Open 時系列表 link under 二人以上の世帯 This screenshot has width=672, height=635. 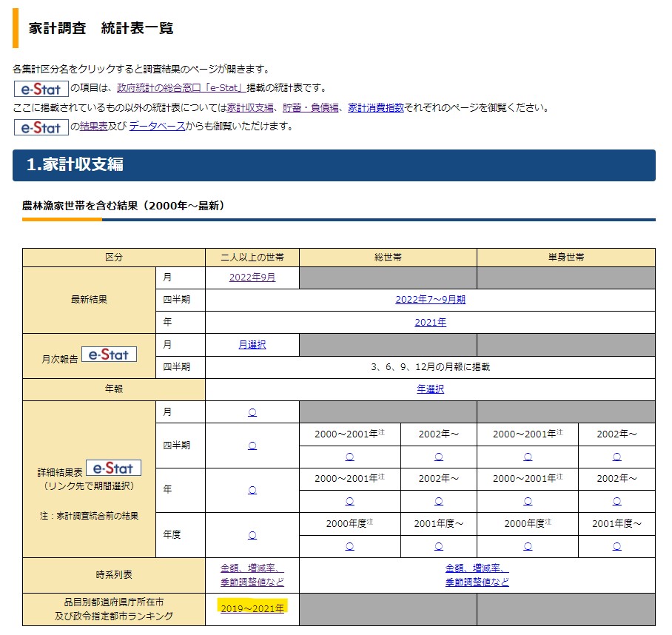(252, 575)
